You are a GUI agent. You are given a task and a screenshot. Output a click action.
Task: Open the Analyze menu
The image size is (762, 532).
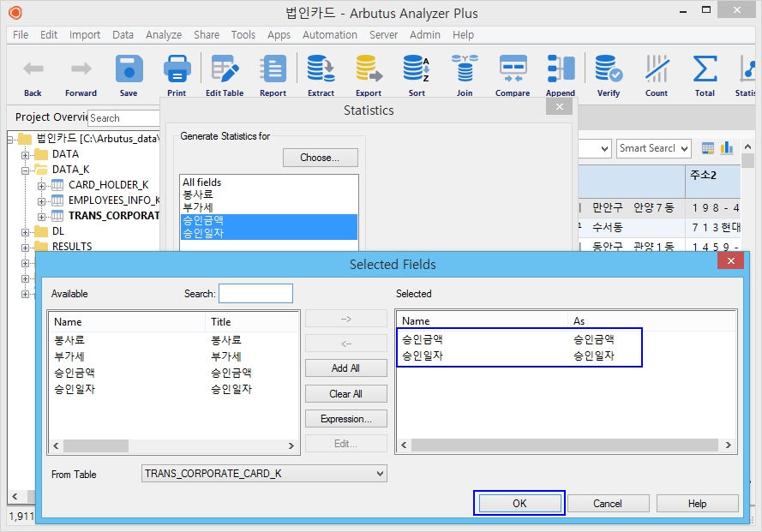(x=164, y=35)
